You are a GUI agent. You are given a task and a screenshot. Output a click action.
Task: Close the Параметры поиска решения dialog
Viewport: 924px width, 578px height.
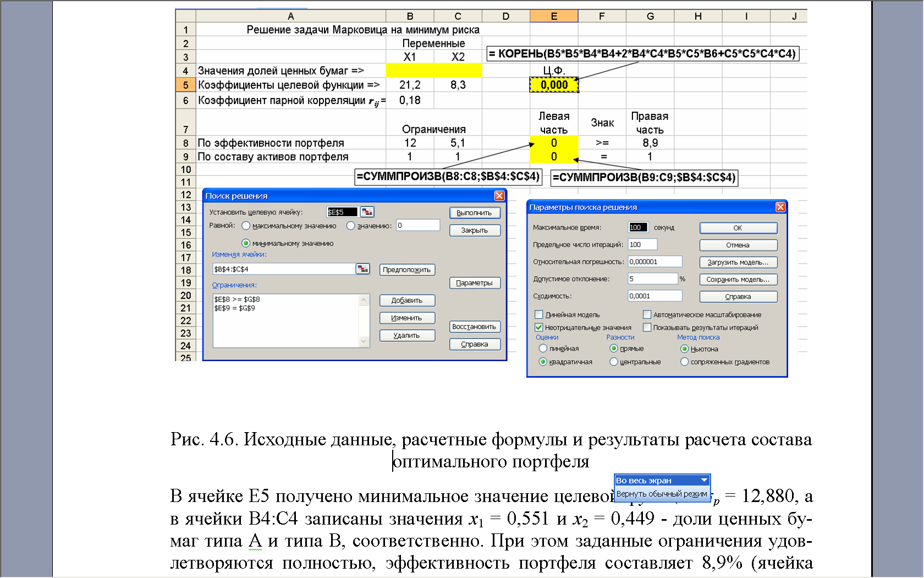click(780, 207)
